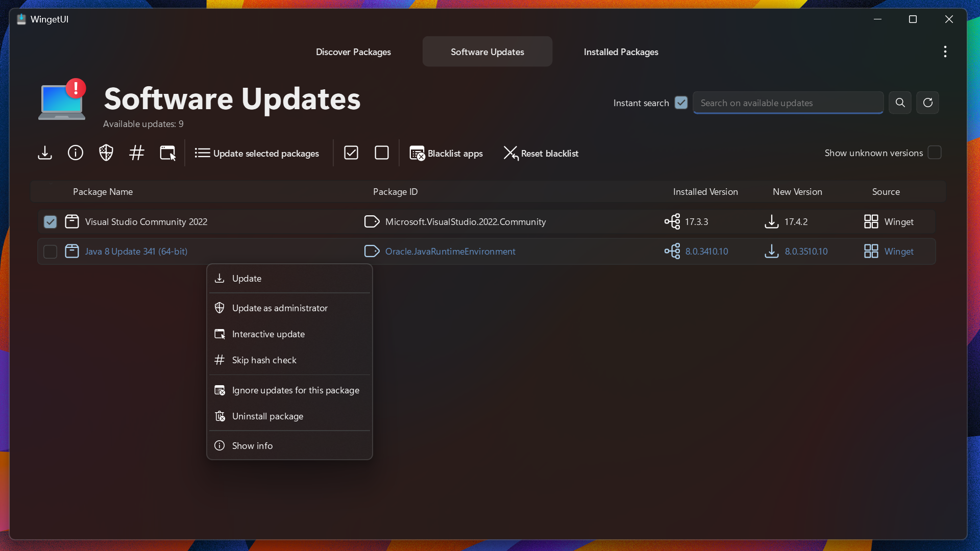This screenshot has height=551, width=980.
Task: Refresh the available updates list
Action: (x=927, y=103)
